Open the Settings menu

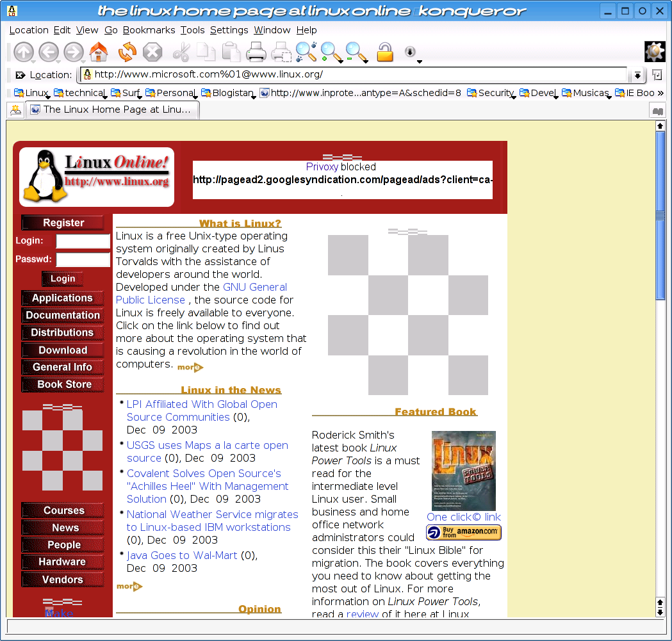(x=229, y=30)
